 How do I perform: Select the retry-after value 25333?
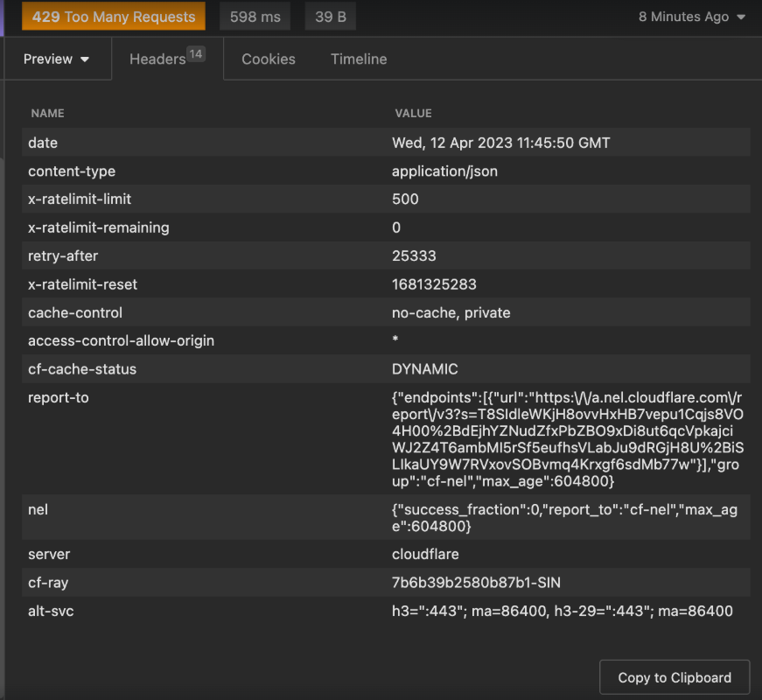point(414,256)
